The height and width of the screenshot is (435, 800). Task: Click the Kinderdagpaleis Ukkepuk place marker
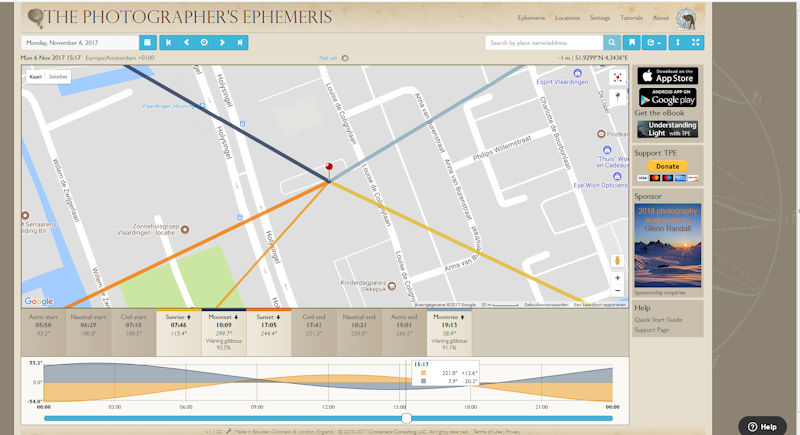[x=392, y=286]
